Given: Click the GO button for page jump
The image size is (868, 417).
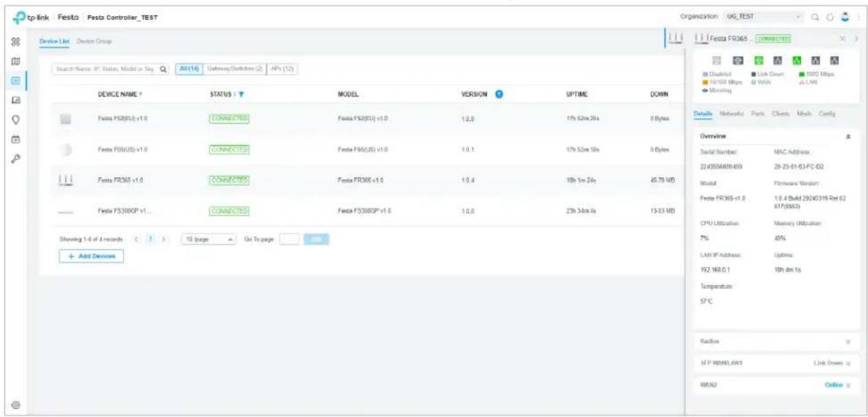Looking at the screenshot, I should click(317, 238).
